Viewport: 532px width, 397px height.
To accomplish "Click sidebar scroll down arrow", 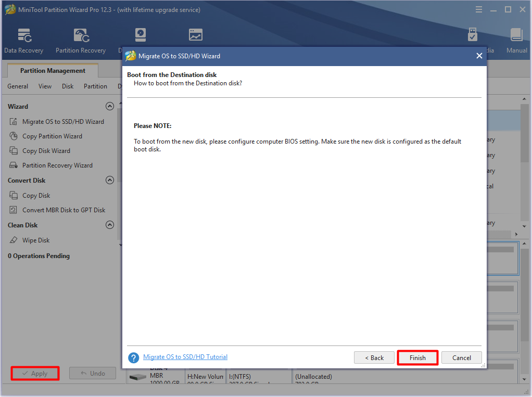I will point(120,245).
